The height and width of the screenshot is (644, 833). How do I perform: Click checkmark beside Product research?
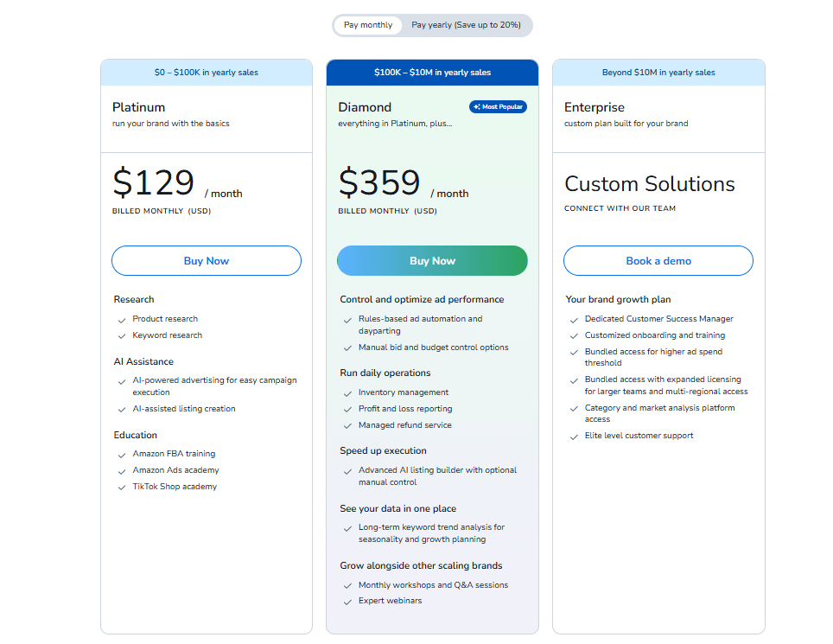click(x=122, y=320)
